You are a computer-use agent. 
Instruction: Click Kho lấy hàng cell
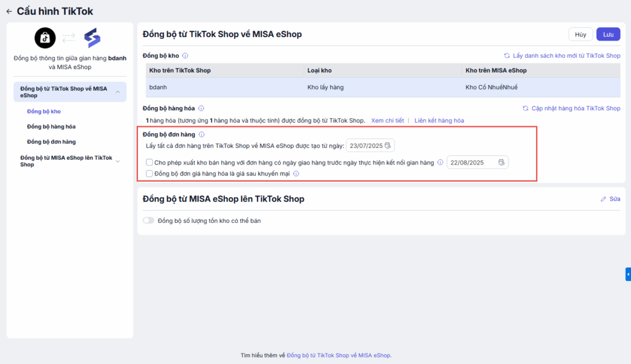383,87
